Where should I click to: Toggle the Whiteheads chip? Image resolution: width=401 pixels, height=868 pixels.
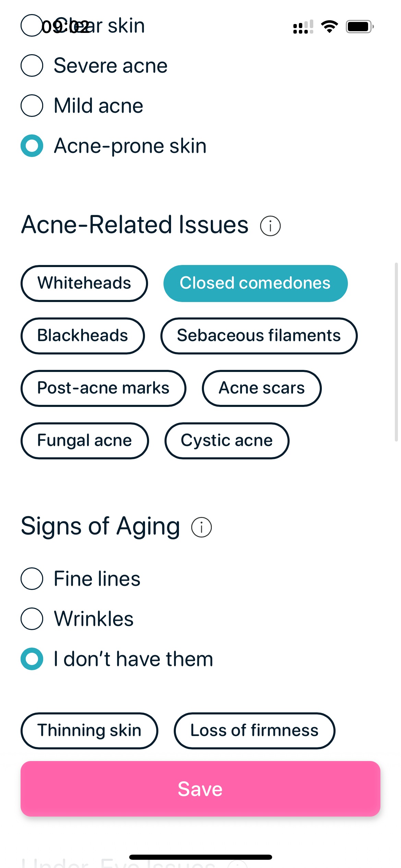[x=84, y=284]
